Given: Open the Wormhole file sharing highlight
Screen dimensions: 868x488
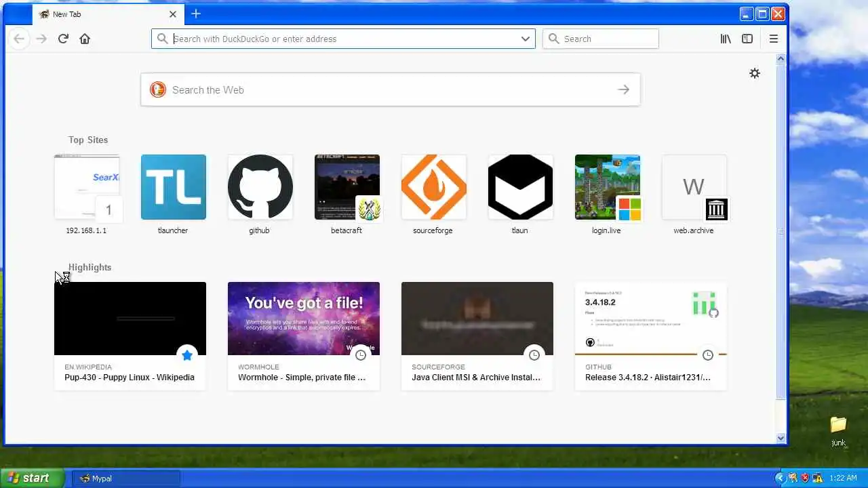Looking at the screenshot, I should click(x=304, y=336).
